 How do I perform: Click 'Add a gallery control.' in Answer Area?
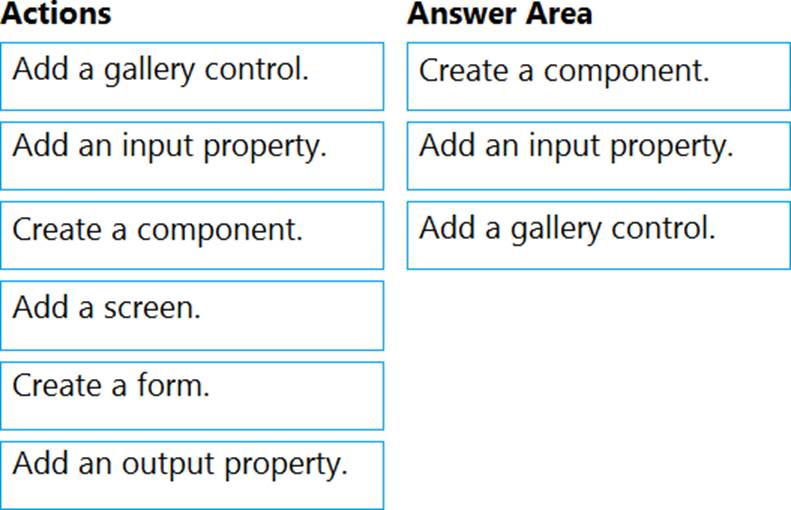[599, 236]
